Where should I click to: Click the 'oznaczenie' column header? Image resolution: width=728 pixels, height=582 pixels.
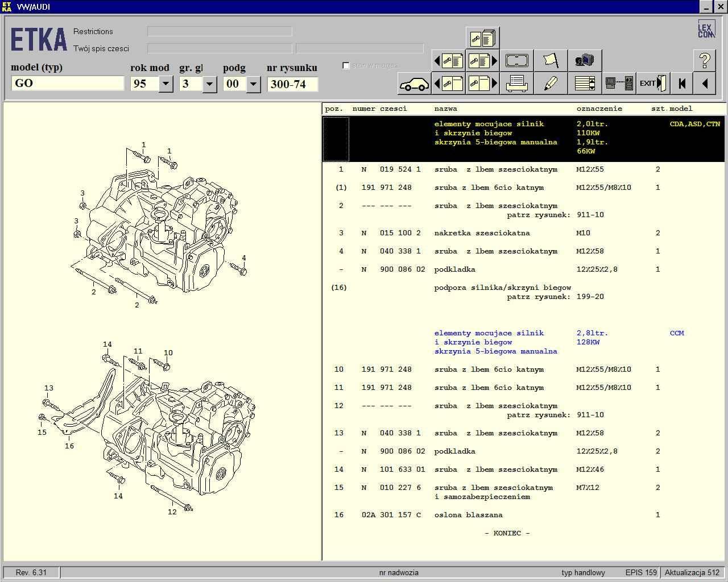[x=599, y=109]
